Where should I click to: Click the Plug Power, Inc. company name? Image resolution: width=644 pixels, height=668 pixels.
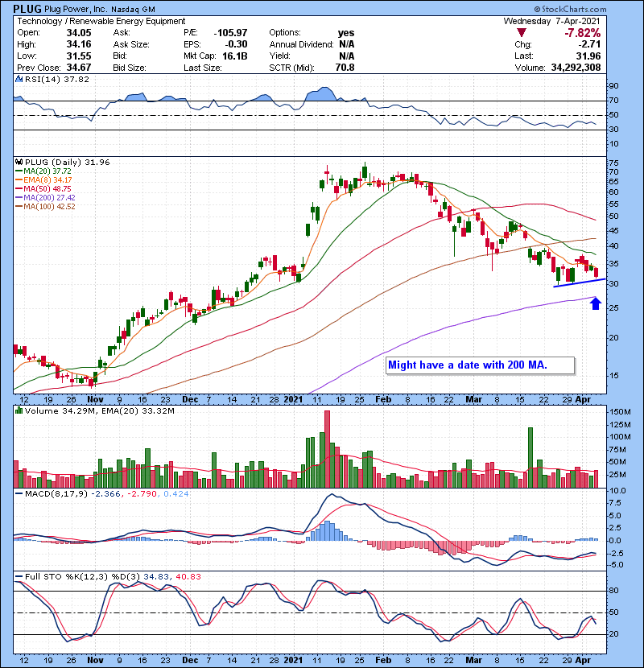[76, 9]
